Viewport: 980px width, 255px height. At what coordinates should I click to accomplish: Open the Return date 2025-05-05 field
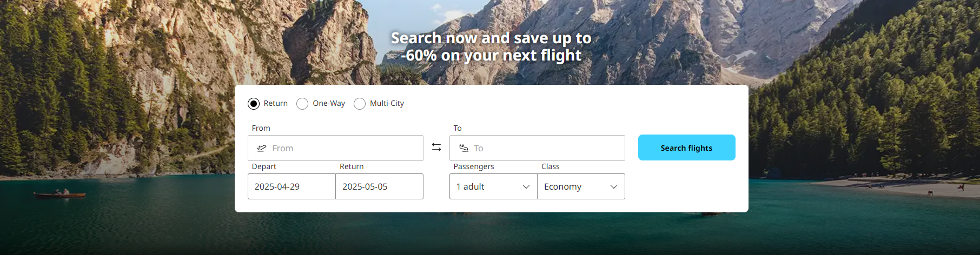pyautogui.click(x=379, y=186)
